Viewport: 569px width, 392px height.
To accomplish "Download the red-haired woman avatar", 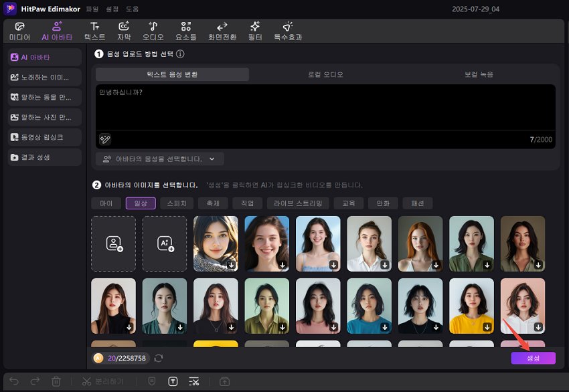I will pos(436,265).
